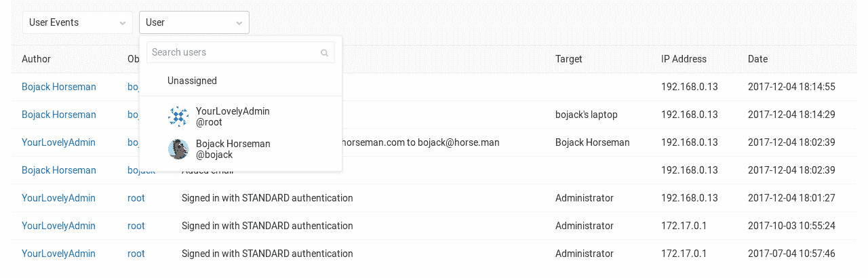Click the Target column header
The height and width of the screenshot is (278, 868).
tap(568, 59)
